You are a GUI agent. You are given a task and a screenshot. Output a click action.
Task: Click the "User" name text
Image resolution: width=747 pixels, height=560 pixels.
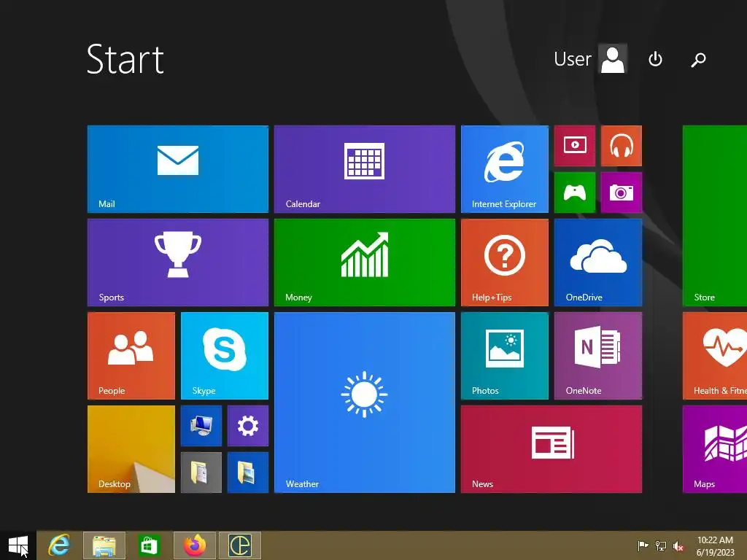coord(572,59)
